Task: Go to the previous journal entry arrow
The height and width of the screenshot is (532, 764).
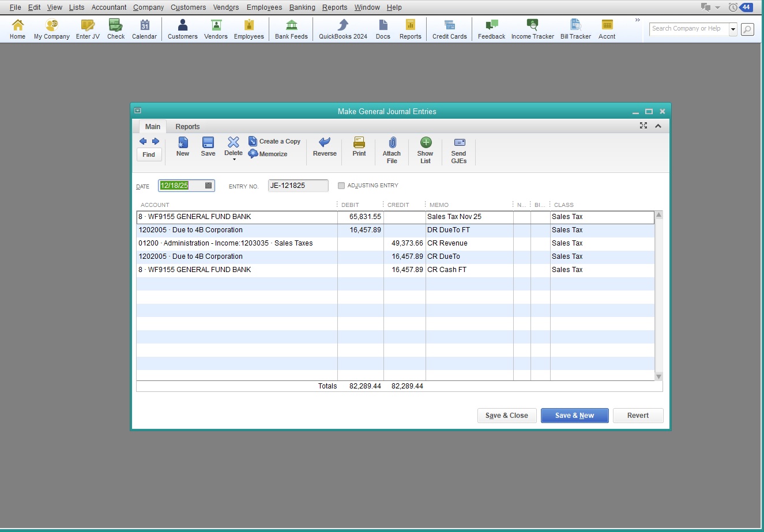Action: point(143,141)
